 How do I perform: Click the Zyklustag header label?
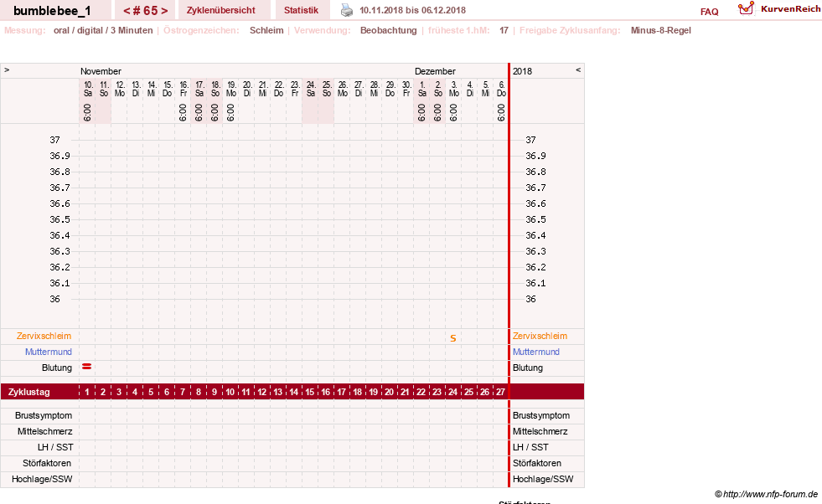click(28, 392)
